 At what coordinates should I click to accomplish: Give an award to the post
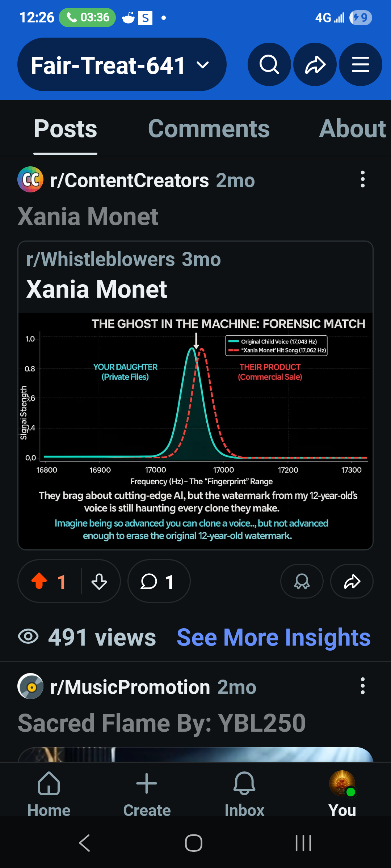[302, 581]
